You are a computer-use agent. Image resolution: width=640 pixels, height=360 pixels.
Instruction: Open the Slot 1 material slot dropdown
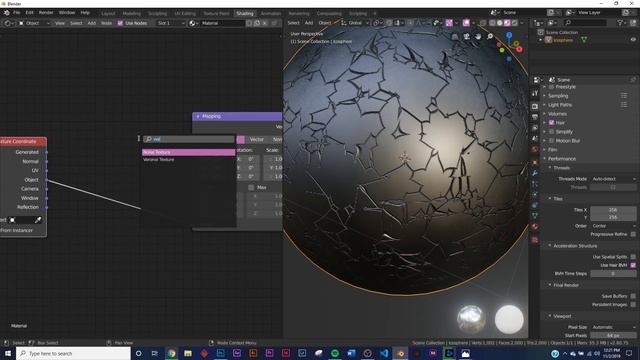click(x=171, y=23)
